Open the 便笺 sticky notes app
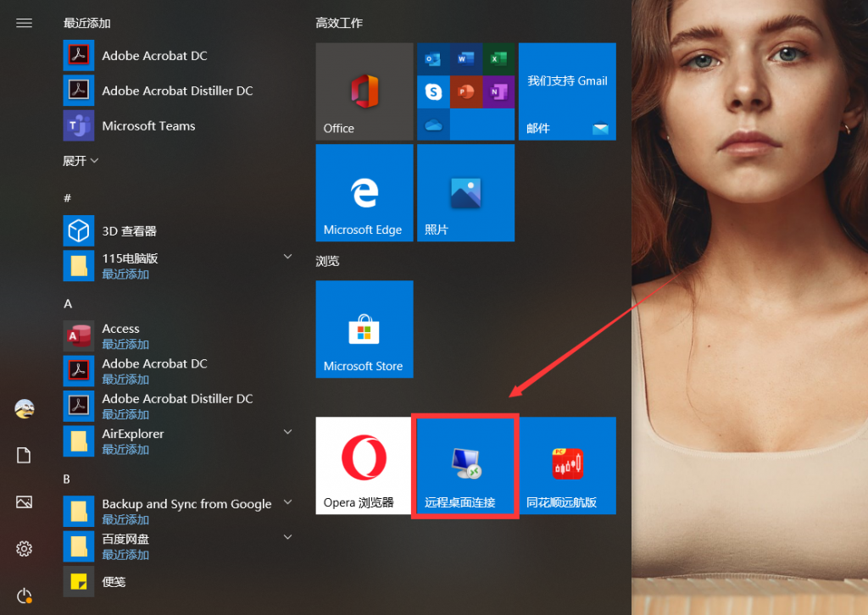 pyautogui.click(x=178, y=581)
